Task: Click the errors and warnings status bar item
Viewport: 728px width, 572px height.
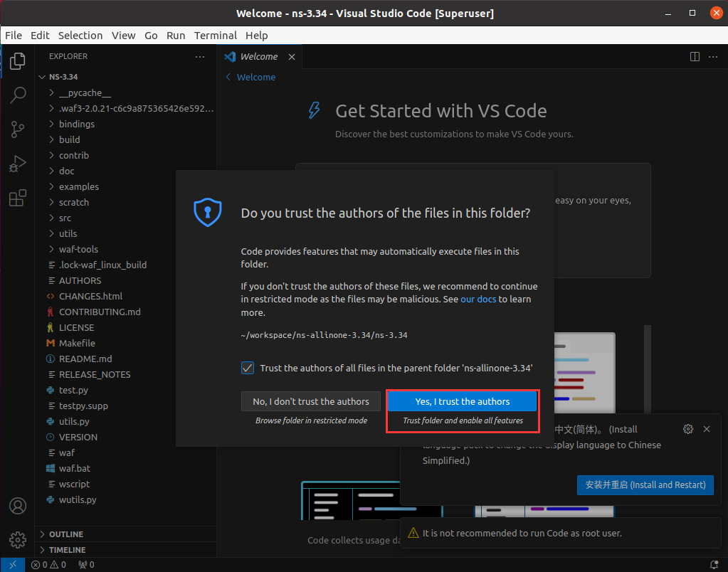Action: point(49,563)
